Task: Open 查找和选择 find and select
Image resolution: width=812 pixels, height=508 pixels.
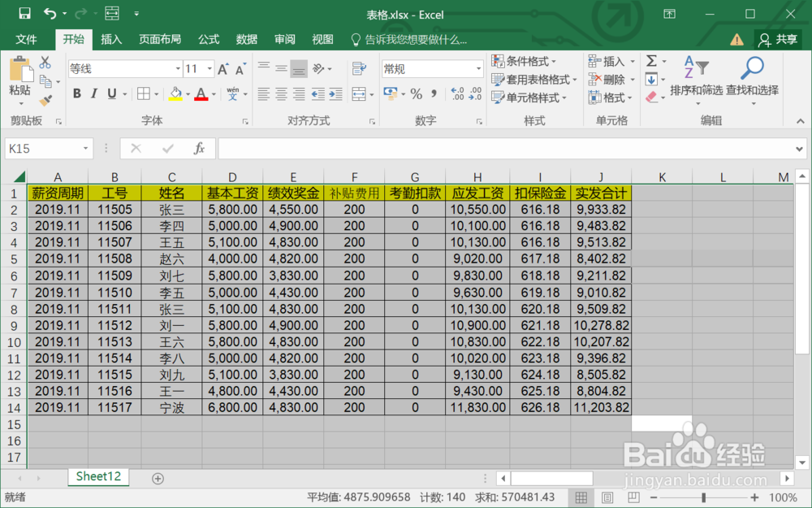Action: click(x=752, y=80)
